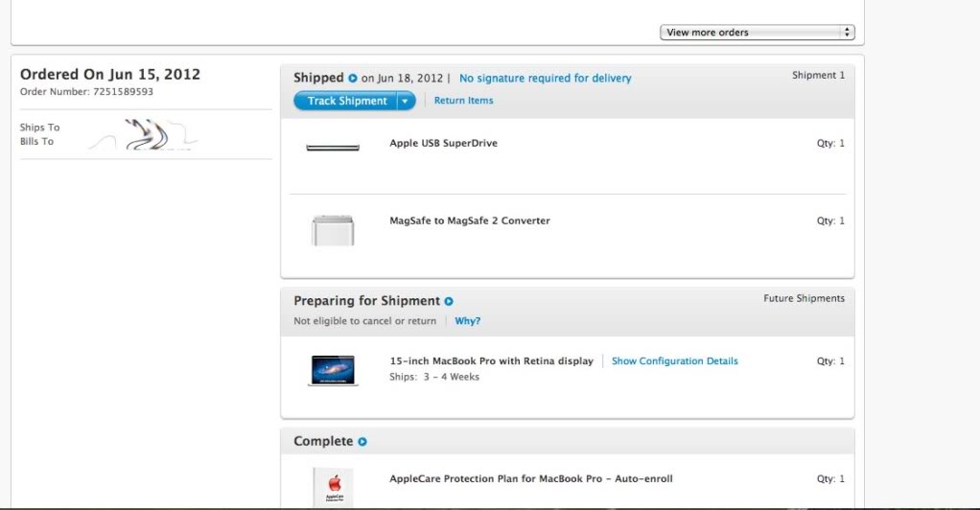Click the Bills To label
This screenshot has width=980, height=510.
(36, 141)
